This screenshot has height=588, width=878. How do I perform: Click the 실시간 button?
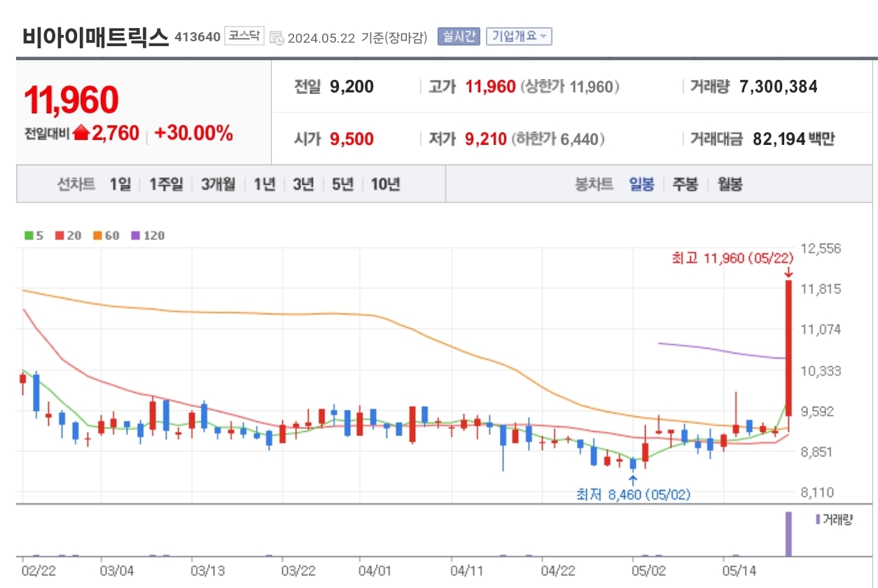pos(459,36)
